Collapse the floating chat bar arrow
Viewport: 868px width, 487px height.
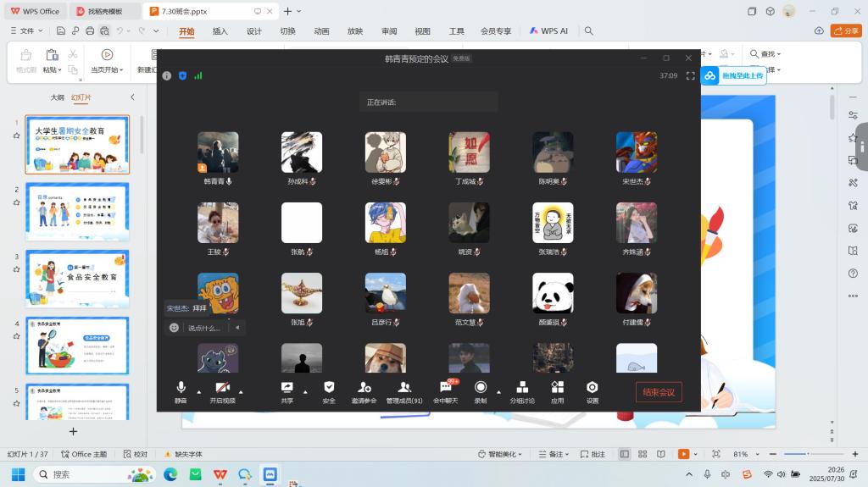pos(237,328)
